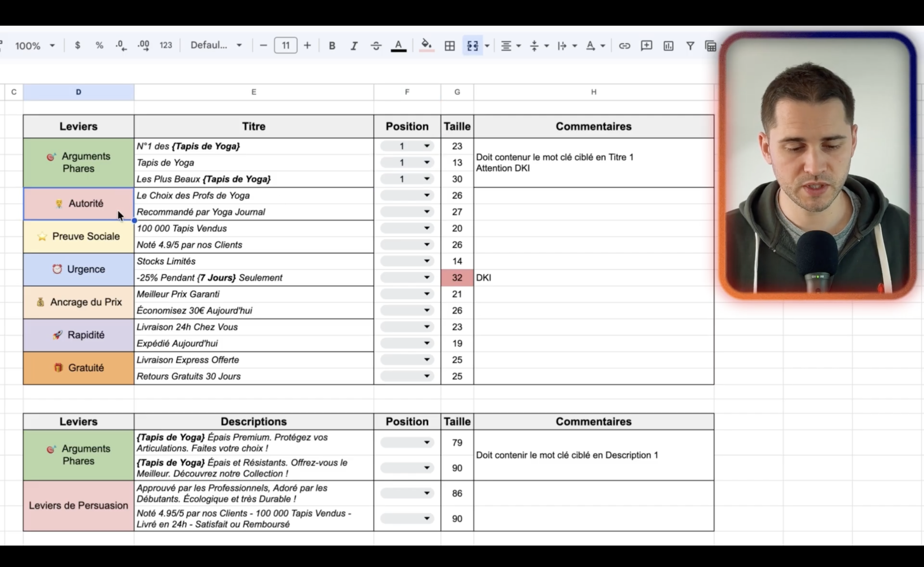924x567 pixels.
Task: Insert a chart from the toolbar
Action: (x=668, y=46)
